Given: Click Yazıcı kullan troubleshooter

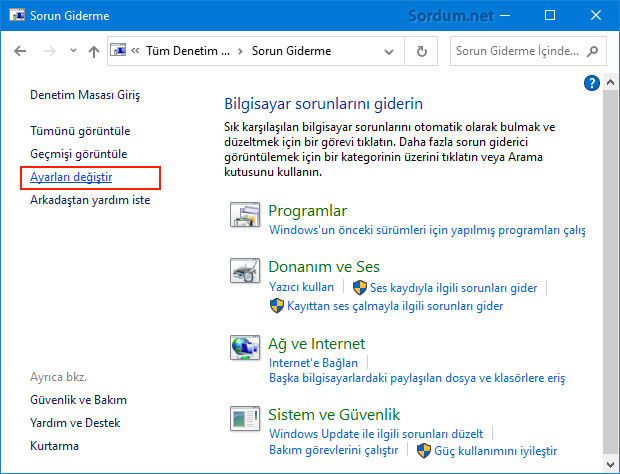Looking at the screenshot, I should point(301,287).
